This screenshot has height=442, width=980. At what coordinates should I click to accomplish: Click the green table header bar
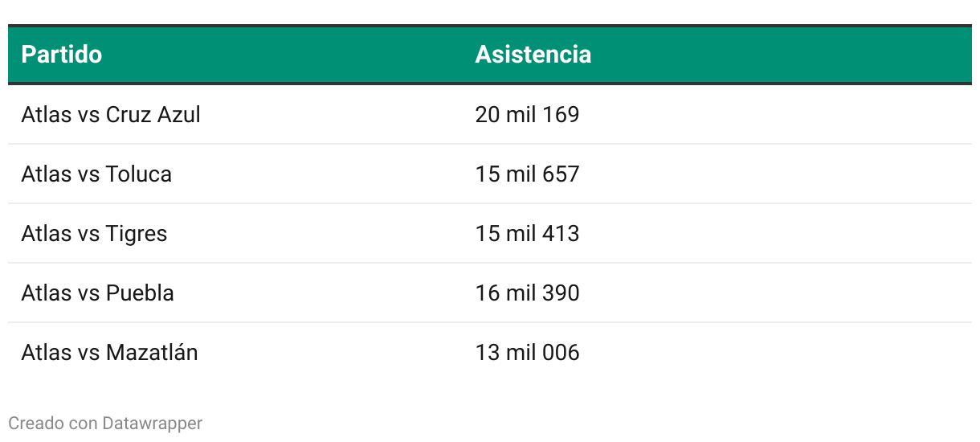[x=490, y=55]
